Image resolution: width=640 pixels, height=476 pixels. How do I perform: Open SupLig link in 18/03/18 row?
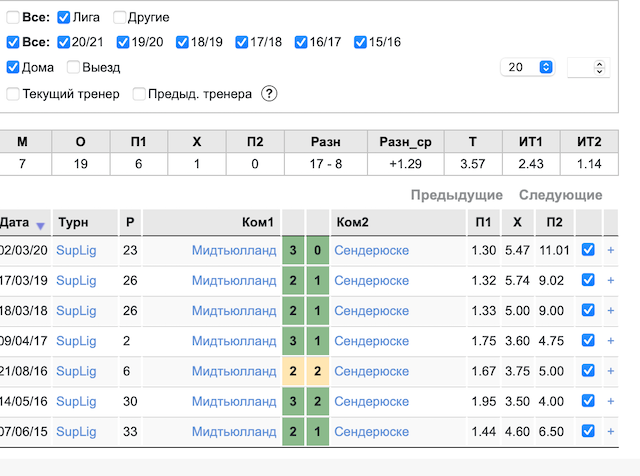[x=76, y=311]
